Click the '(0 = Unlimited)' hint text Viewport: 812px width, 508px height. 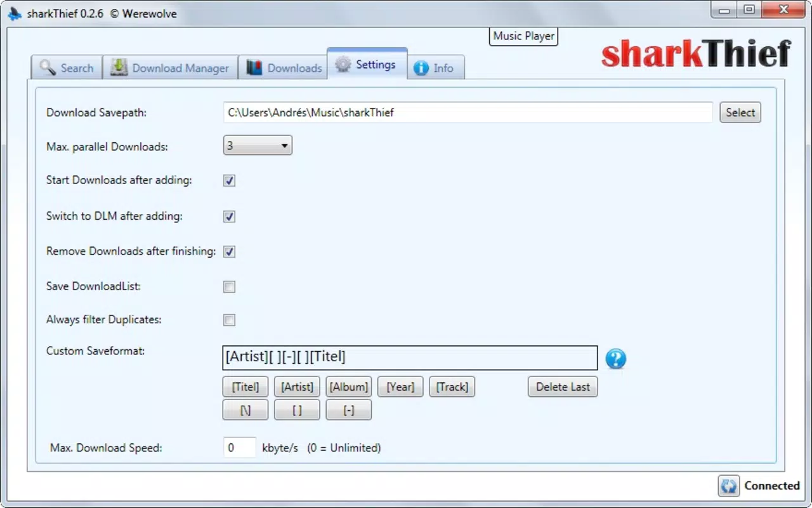coord(344,448)
